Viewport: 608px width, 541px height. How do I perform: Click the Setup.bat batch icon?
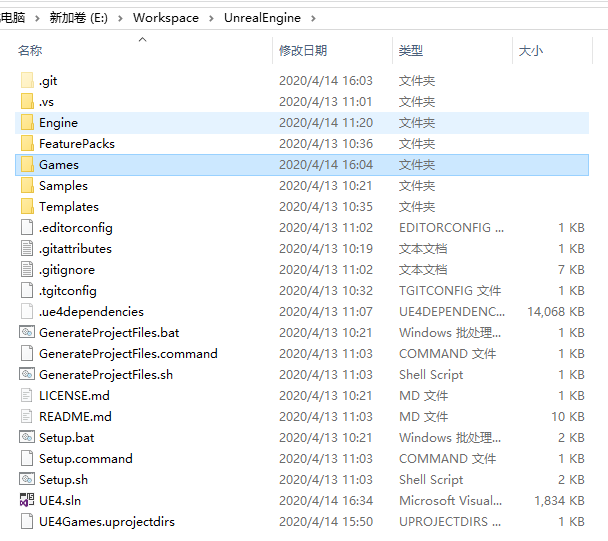tap(27, 437)
